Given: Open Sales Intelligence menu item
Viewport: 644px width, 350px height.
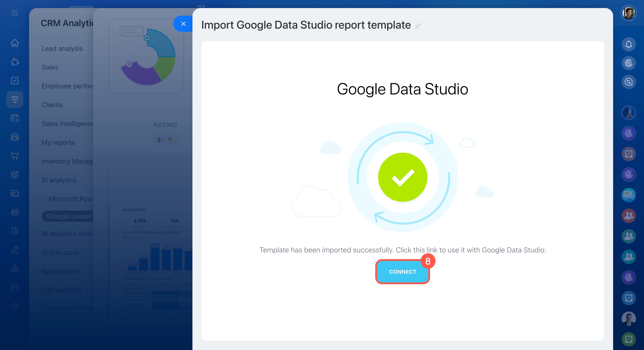Looking at the screenshot, I should coord(67,124).
